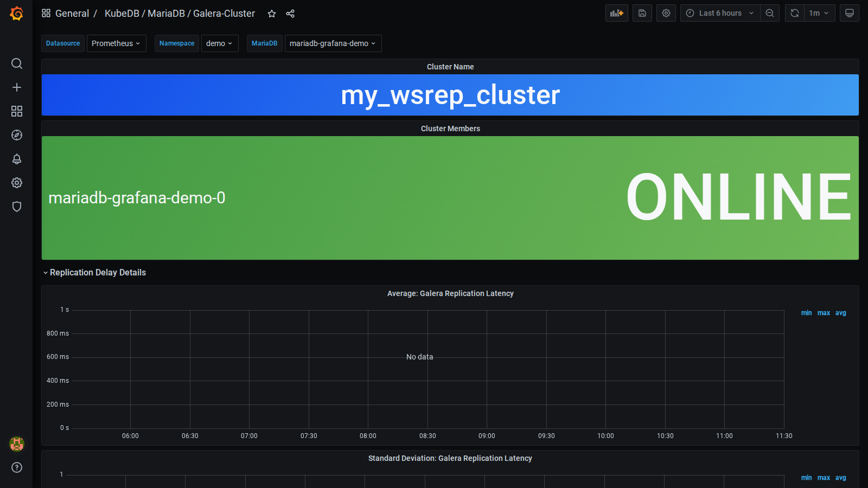
Task: Click the KubeDB / MariaDB / Galera-Cluster title
Action: (180, 14)
